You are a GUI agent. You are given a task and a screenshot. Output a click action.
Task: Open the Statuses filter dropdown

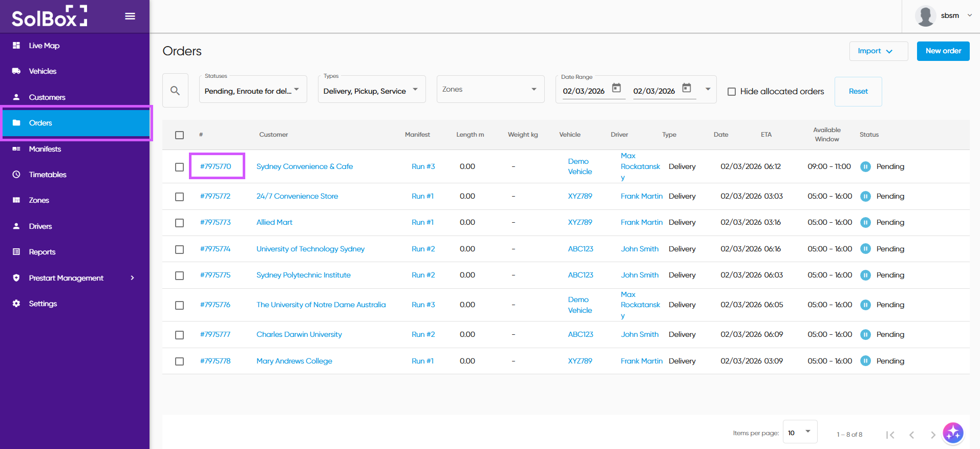tap(252, 90)
